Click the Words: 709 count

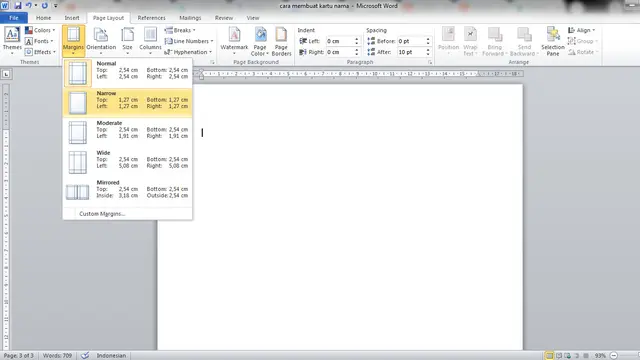(57, 356)
